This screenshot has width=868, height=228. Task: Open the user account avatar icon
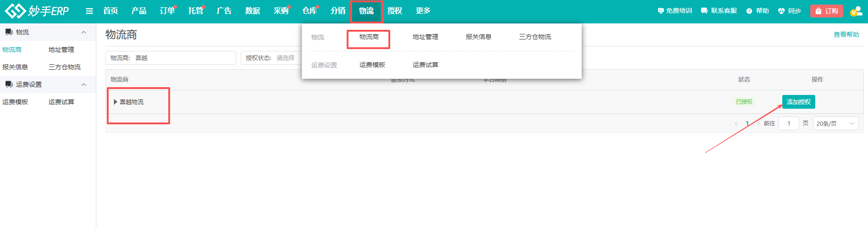tap(856, 11)
